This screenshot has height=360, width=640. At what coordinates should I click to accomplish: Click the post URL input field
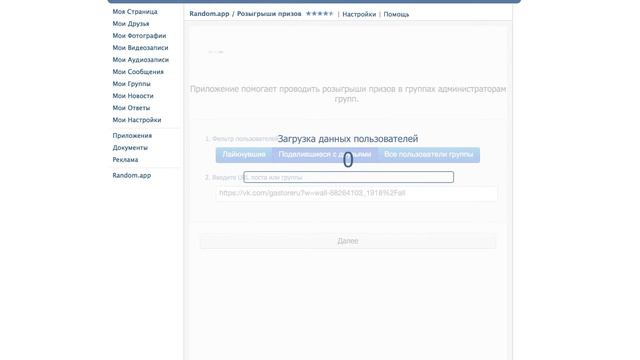[356, 193]
